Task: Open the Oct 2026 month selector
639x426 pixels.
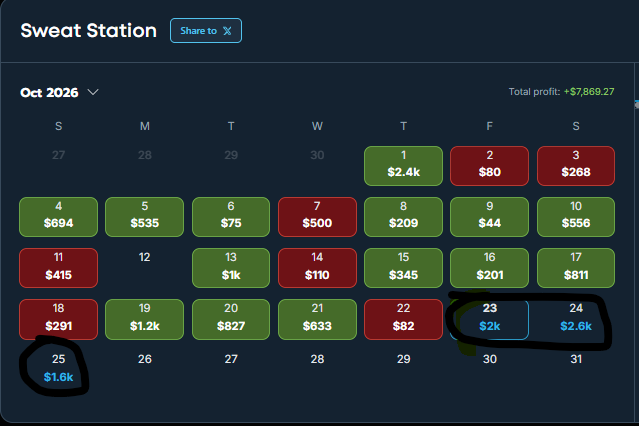Action: point(59,93)
